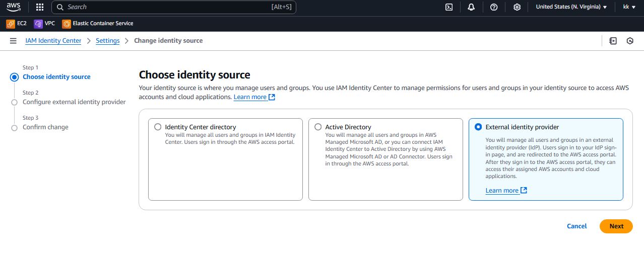Open the notifications bell

coord(471,7)
